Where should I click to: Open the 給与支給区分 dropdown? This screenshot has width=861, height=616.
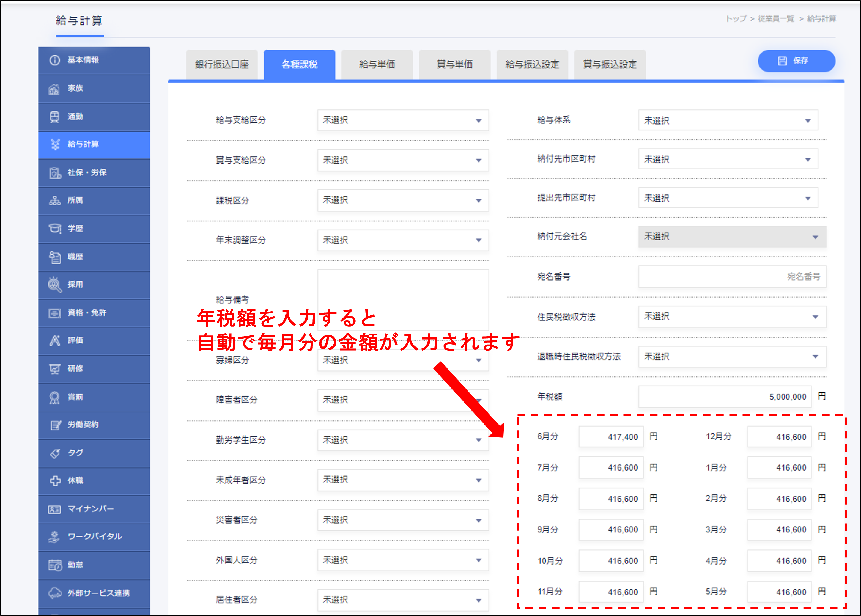(403, 121)
